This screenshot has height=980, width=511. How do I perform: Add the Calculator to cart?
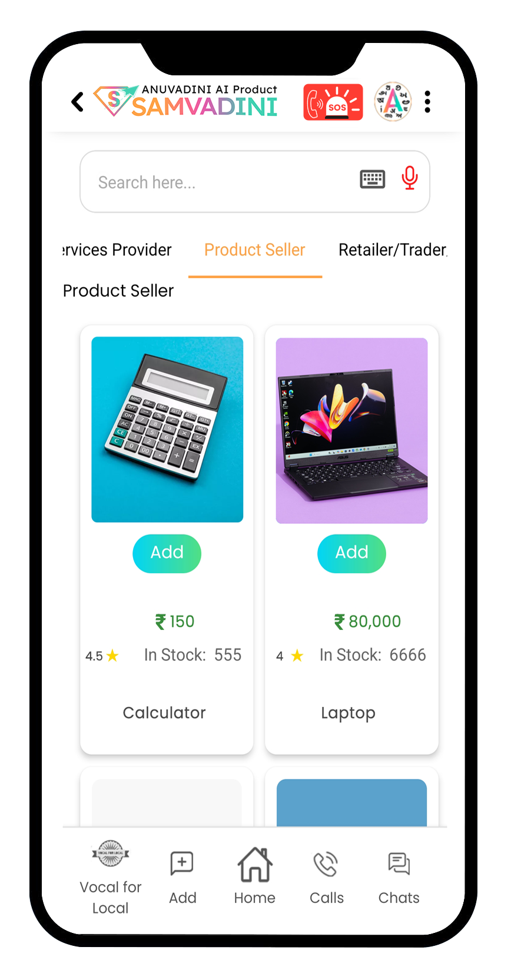[x=167, y=553]
